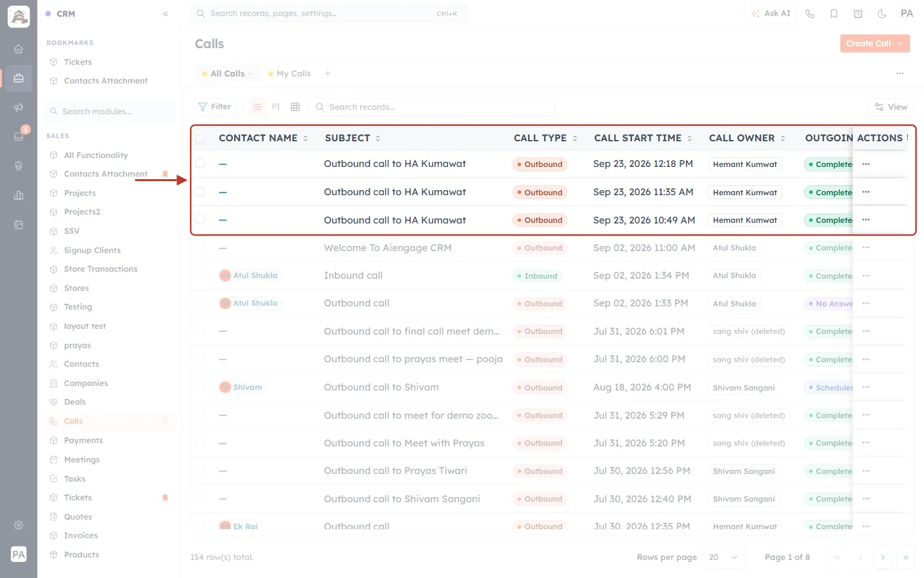Open Companies in the sidebar
Viewport: 924px width, 578px height.
coord(85,383)
